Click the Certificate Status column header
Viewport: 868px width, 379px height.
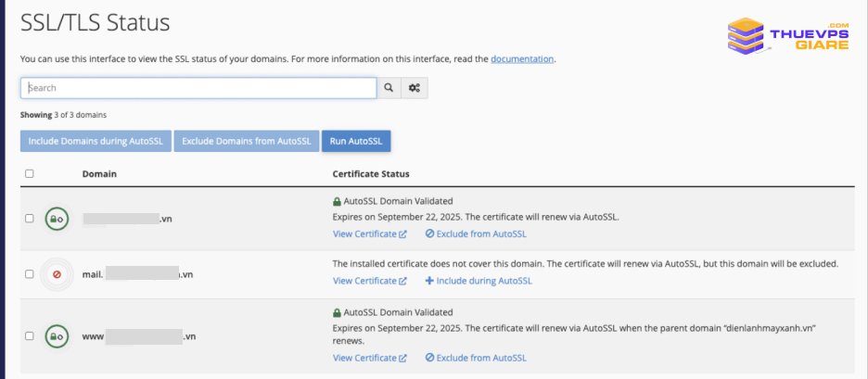[371, 173]
